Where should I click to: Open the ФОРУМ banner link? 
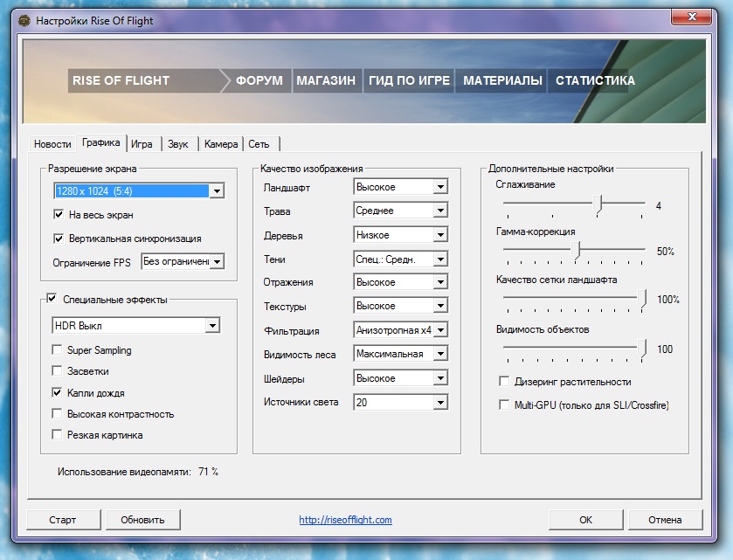259,80
